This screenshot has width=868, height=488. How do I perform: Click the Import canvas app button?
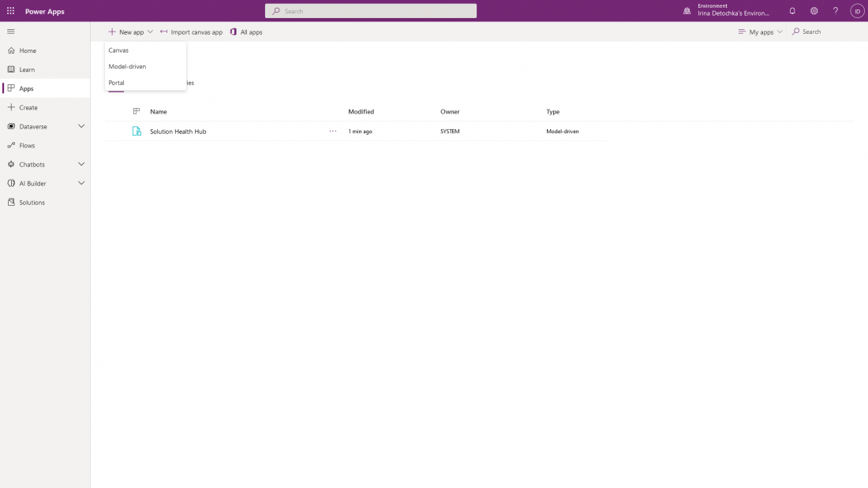tap(191, 32)
